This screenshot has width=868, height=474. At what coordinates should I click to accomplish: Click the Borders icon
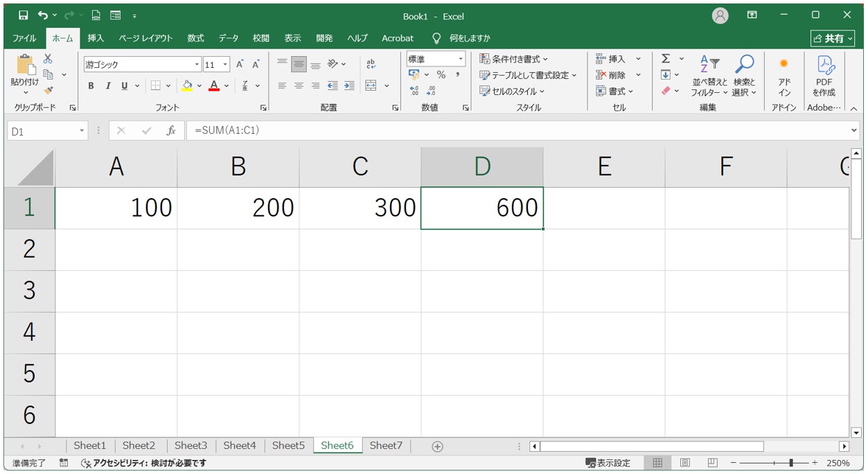click(155, 86)
